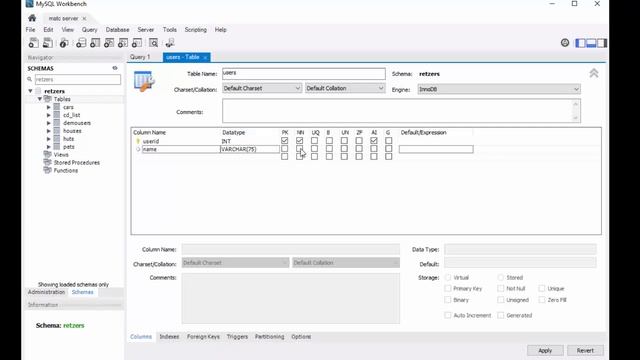Viewport: 640px width, 360px height.
Task: Toggle the right sidebar panel icon
Action: coord(602,43)
